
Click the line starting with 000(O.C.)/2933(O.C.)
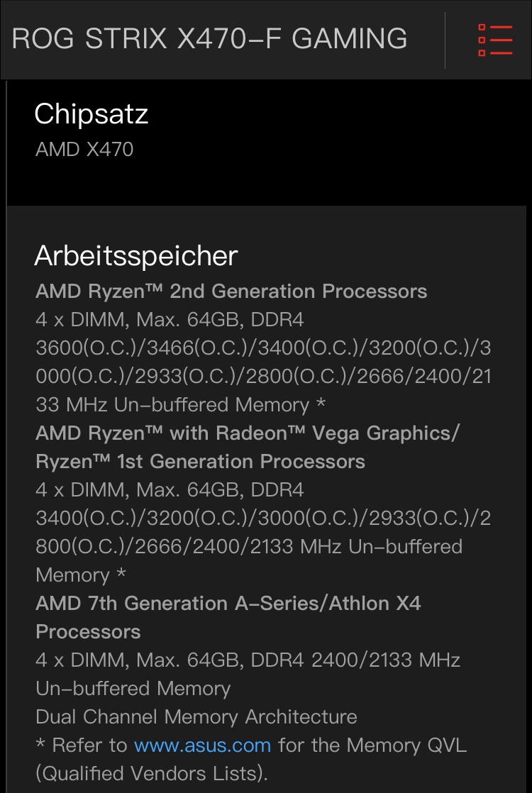coord(263,377)
